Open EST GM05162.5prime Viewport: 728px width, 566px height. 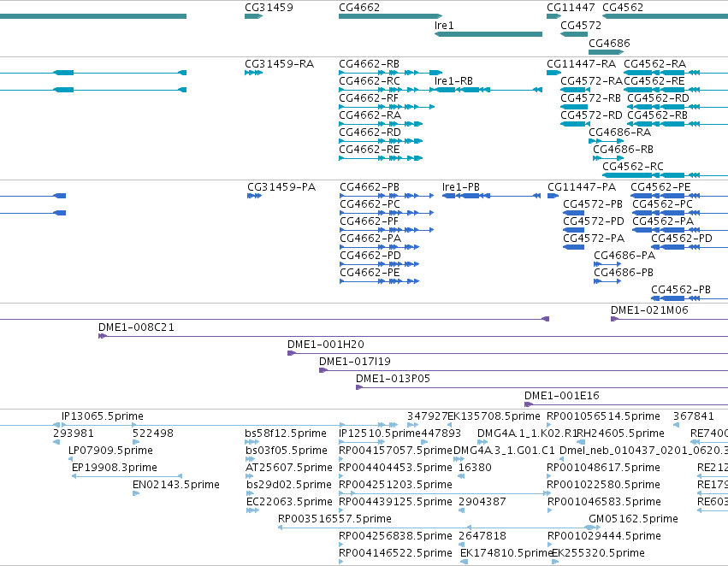point(633,519)
